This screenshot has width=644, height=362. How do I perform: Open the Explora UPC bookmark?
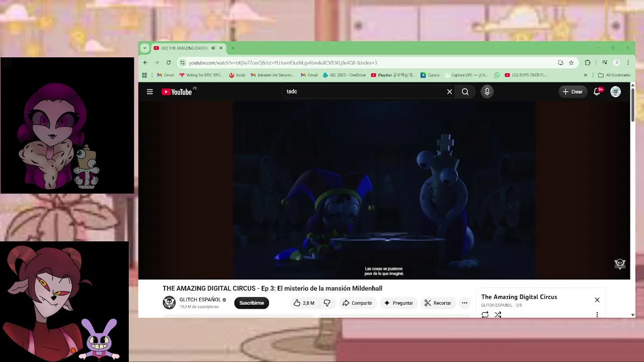click(x=466, y=75)
